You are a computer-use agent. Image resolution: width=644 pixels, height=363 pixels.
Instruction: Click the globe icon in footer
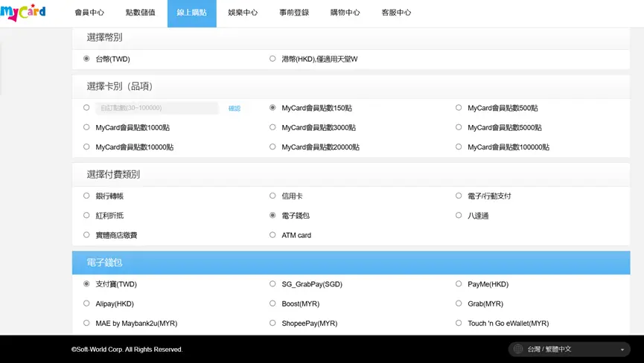click(x=518, y=349)
